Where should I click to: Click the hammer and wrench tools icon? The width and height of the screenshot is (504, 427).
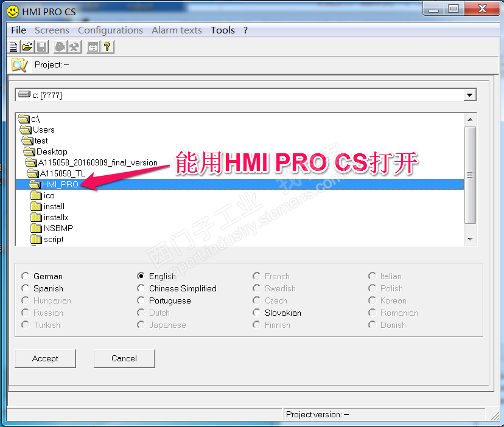pyautogui.click(x=74, y=47)
